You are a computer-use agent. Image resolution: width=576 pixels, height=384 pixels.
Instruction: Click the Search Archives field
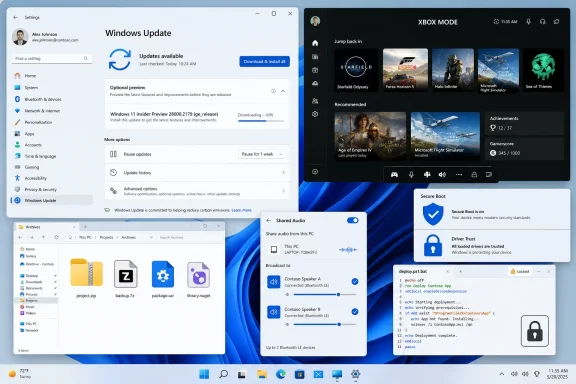tap(189, 237)
